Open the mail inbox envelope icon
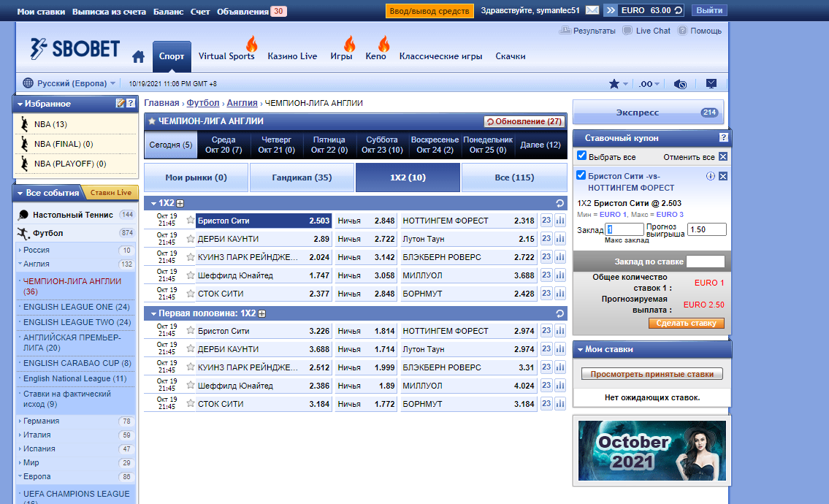This screenshot has height=504, width=829. pyautogui.click(x=592, y=10)
